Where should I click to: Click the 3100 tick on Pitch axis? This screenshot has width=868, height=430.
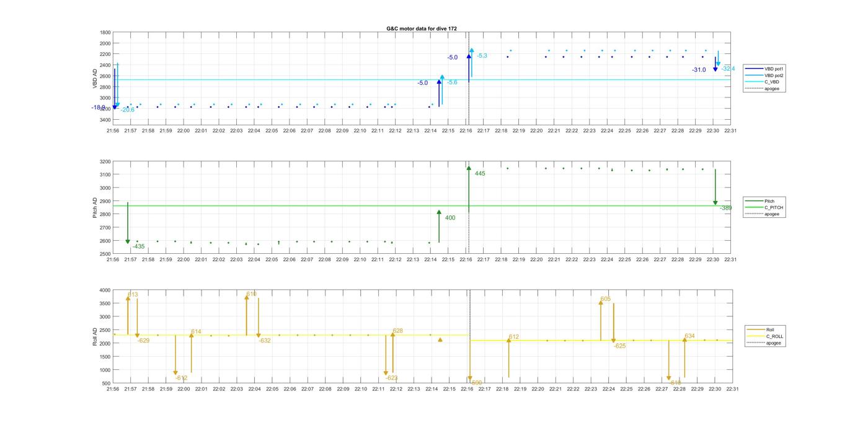coord(105,174)
